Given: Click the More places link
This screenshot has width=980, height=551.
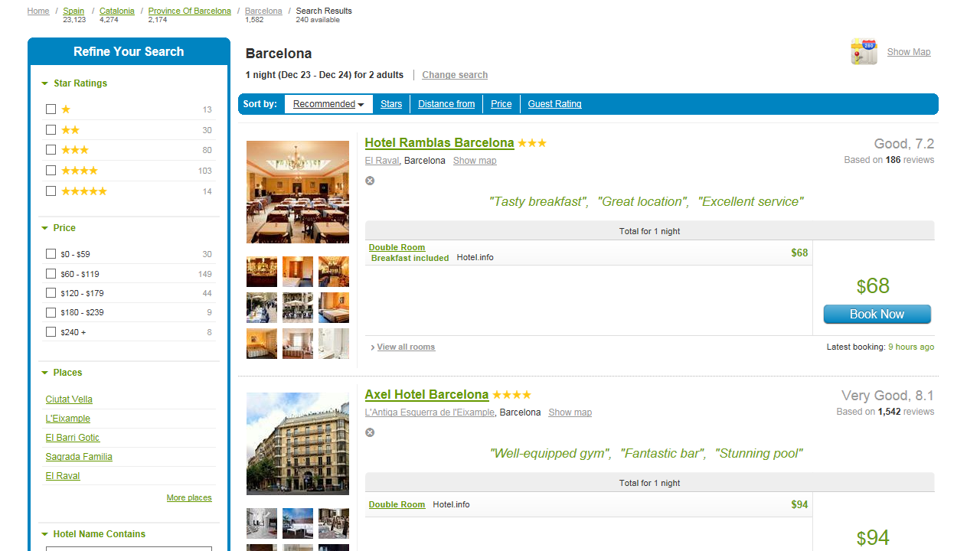Looking at the screenshot, I should point(189,498).
